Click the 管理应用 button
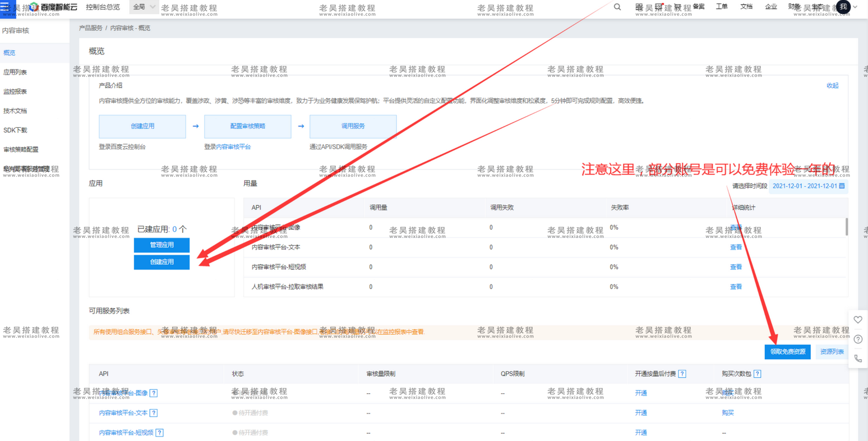Screen dimensions: 868x441 coord(161,245)
